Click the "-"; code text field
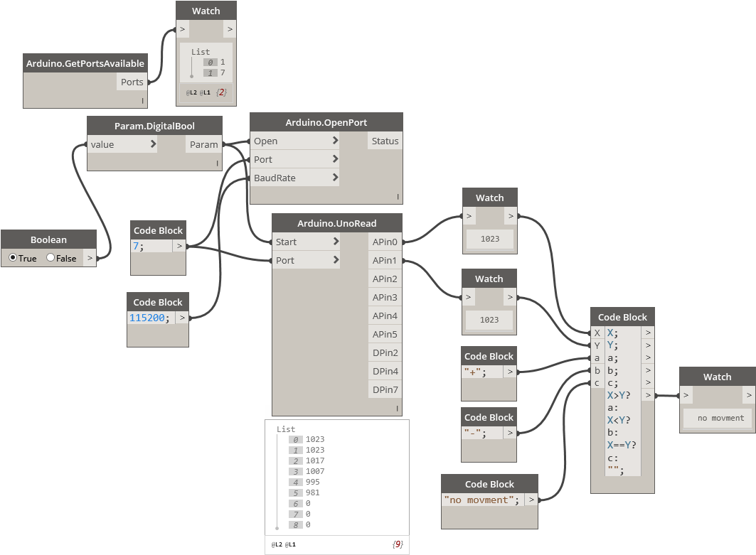Image resolution: width=756 pixels, height=555 pixels. coord(482,433)
